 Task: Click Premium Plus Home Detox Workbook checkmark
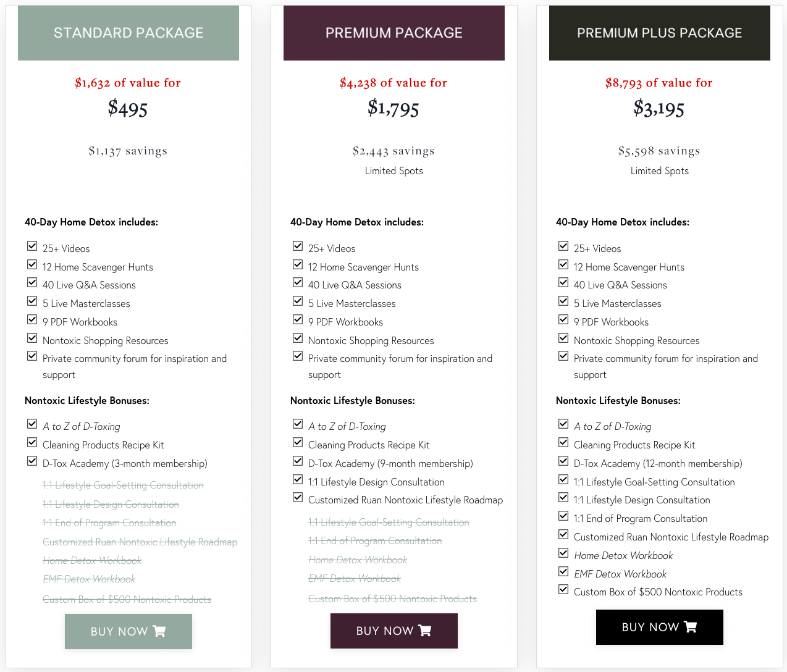[563, 553]
